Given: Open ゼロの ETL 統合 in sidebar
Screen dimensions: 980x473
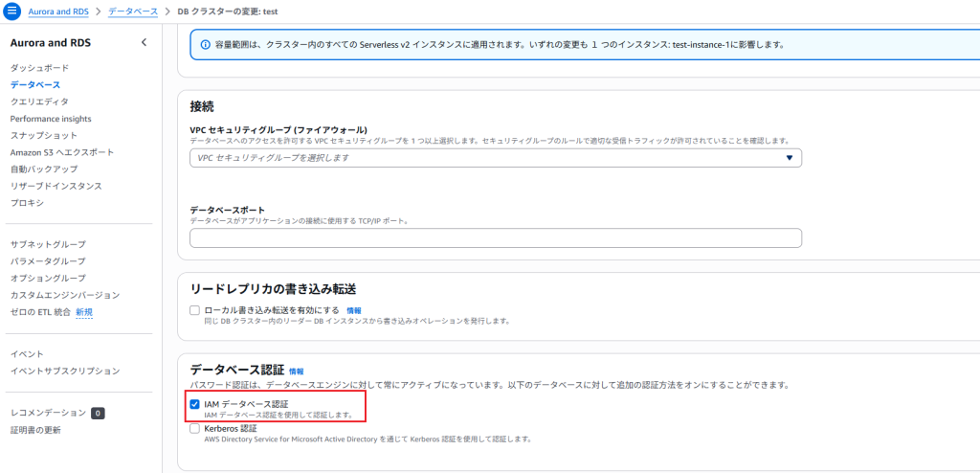Looking at the screenshot, I should pos(40,311).
